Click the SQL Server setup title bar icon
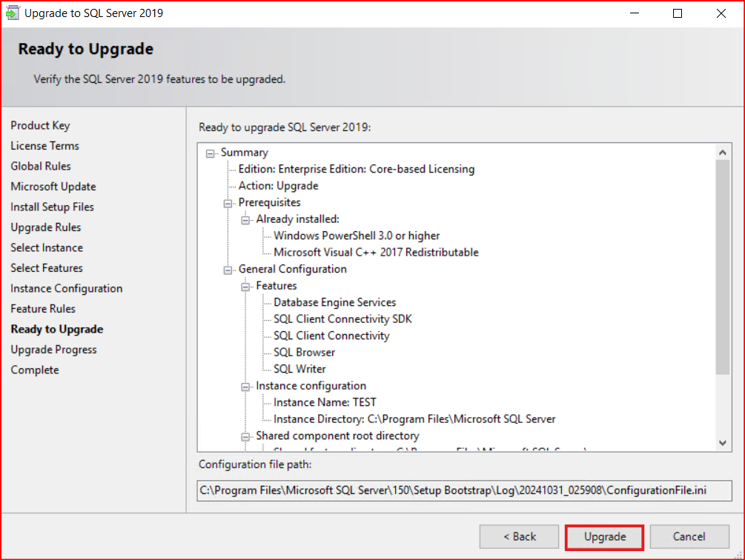 [x=13, y=13]
